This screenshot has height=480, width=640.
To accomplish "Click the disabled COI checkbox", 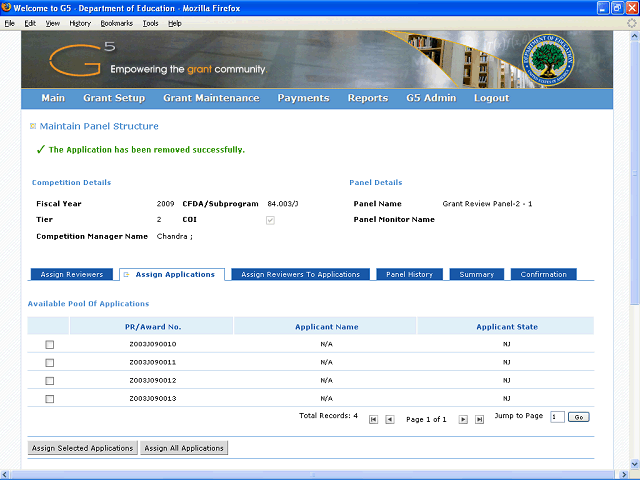I will (x=270, y=220).
